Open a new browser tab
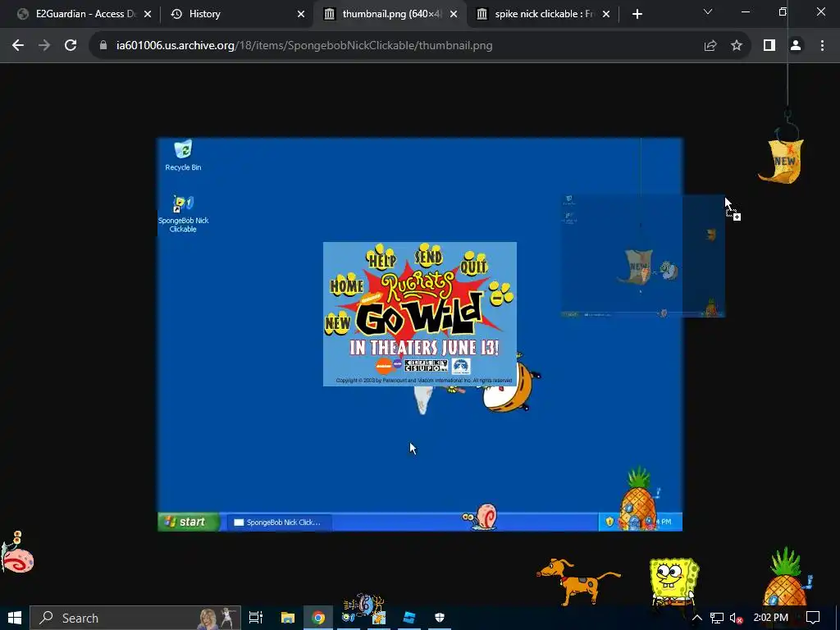Screen dimensions: 840x630 click(x=637, y=14)
